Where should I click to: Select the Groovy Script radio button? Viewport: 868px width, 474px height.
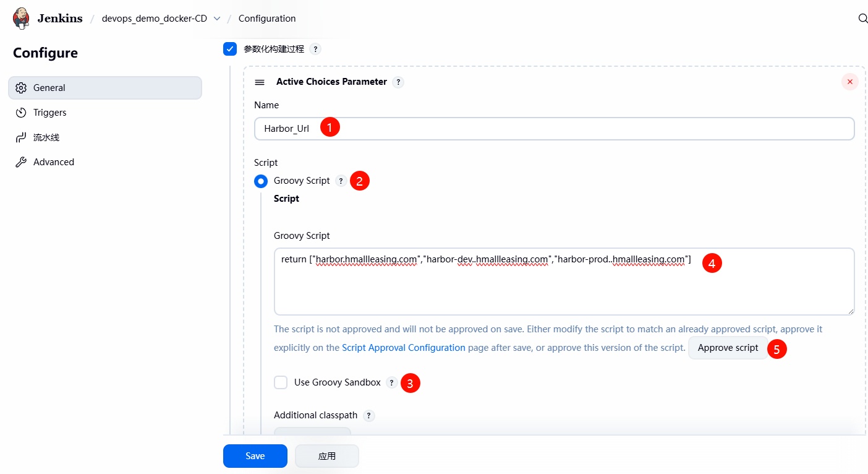pos(261,181)
